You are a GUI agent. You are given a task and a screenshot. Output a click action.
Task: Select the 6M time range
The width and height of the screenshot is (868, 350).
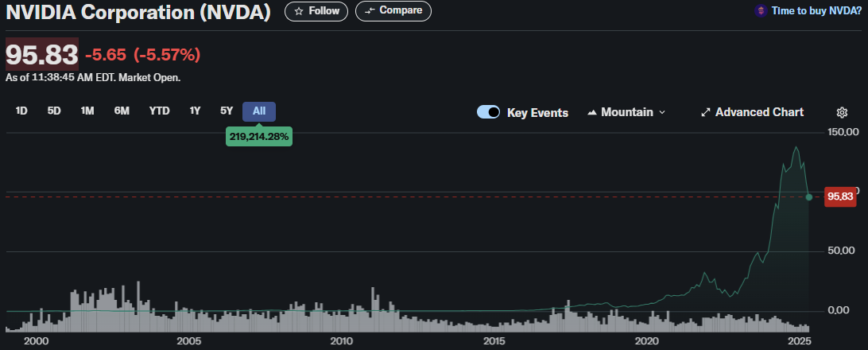click(122, 111)
